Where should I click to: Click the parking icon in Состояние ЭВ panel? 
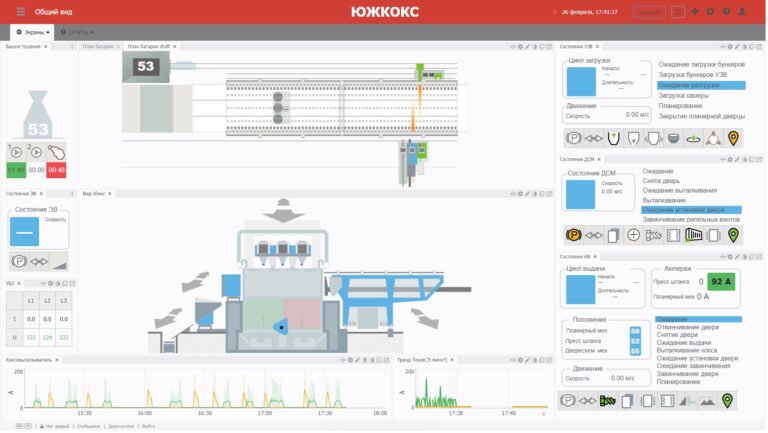18,261
